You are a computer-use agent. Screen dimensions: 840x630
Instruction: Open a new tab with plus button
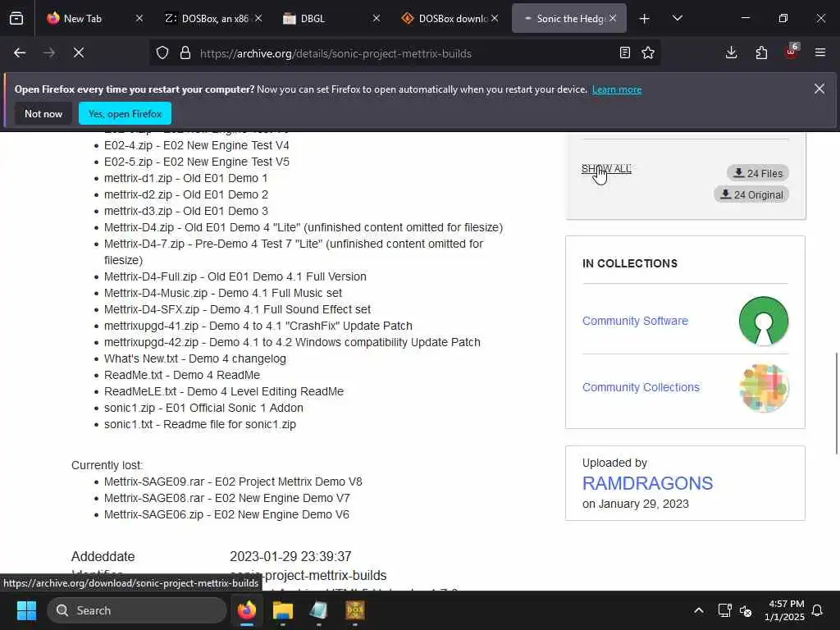[x=645, y=19]
